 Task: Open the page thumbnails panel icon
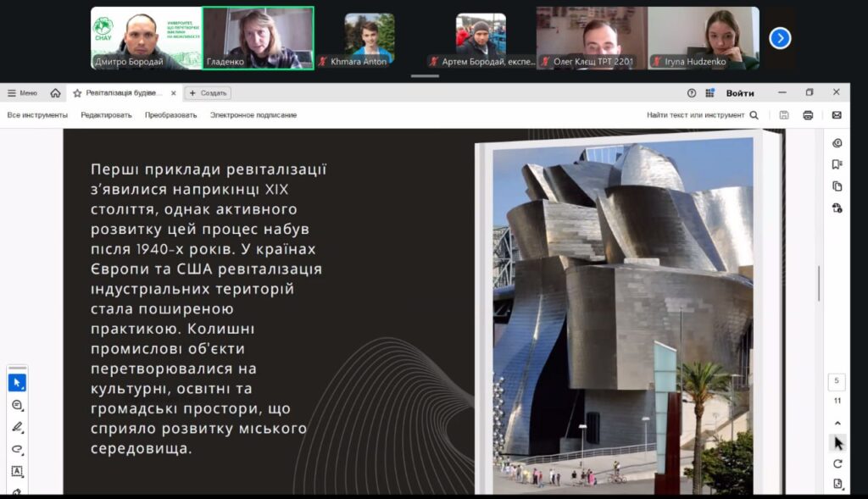point(837,186)
